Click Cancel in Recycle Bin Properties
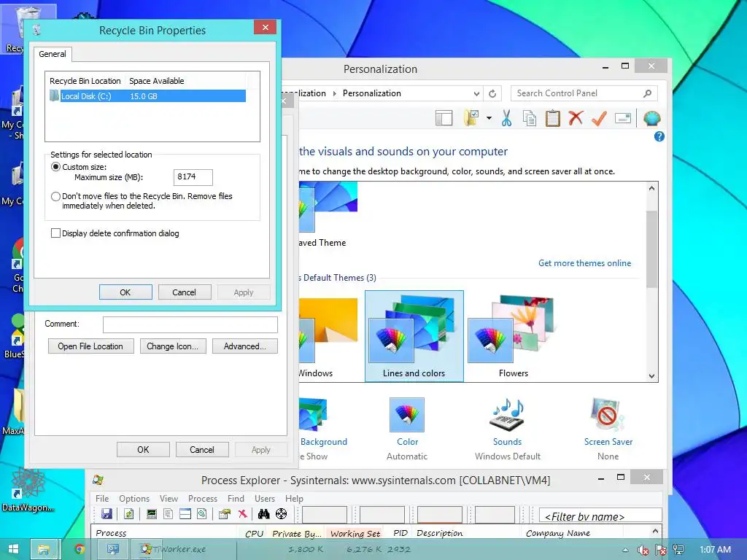This screenshot has width=747, height=560. point(184,292)
